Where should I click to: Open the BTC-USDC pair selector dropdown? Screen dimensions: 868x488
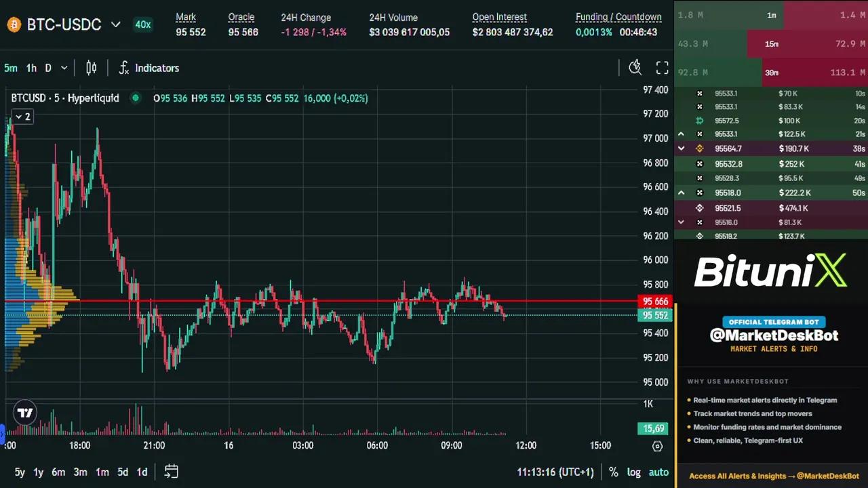click(115, 24)
